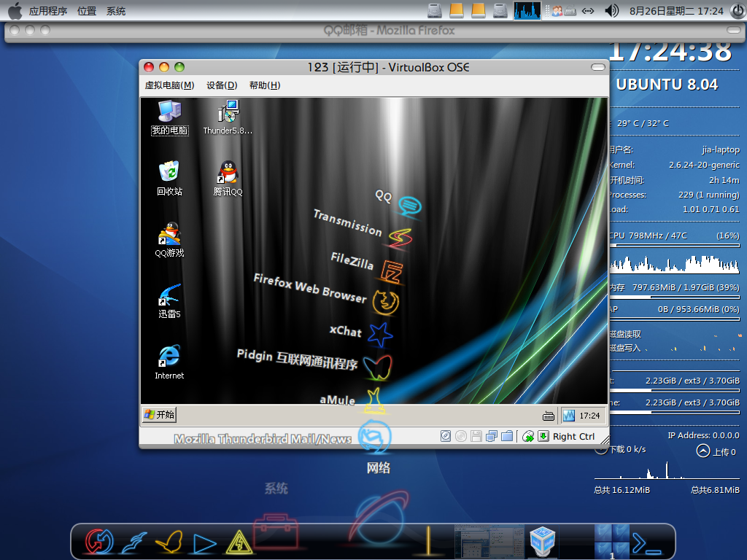Open the 帮助(H) menu in VirtualBox
Screen dimensions: 747x560
[x=265, y=85]
